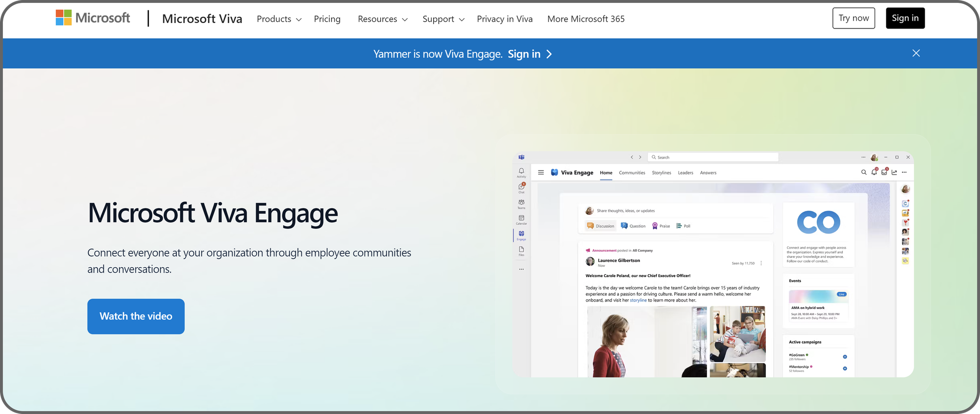Image resolution: width=980 pixels, height=414 pixels.
Task: Switch to the Leaders tab
Action: click(x=686, y=173)
